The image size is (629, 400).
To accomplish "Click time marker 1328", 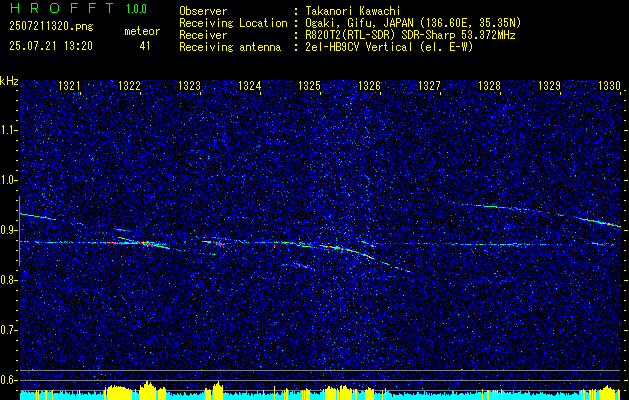I will 489,86.
